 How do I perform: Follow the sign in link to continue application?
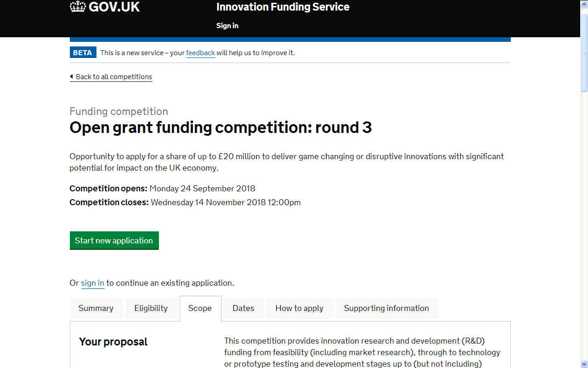coord(92,283)
